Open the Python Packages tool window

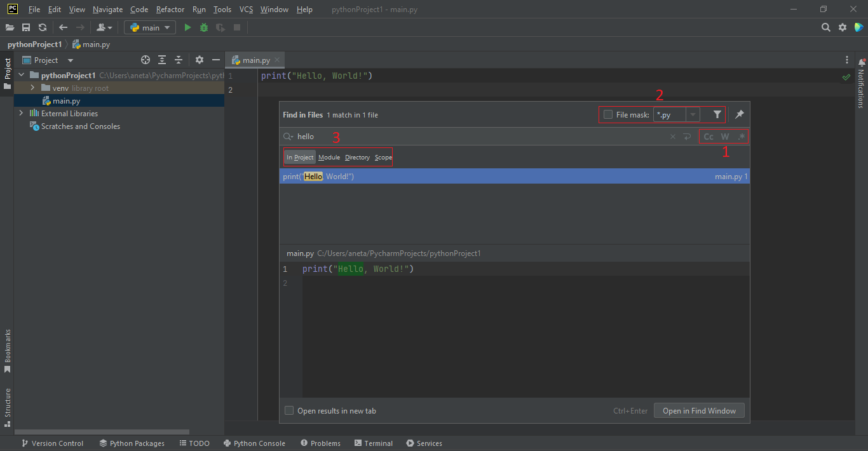point(132,443)
